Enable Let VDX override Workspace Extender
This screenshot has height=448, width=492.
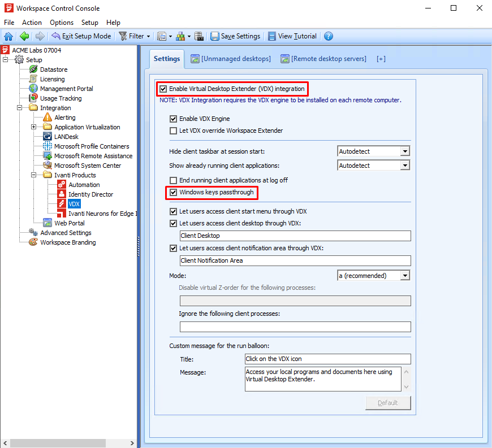point(173,131)
